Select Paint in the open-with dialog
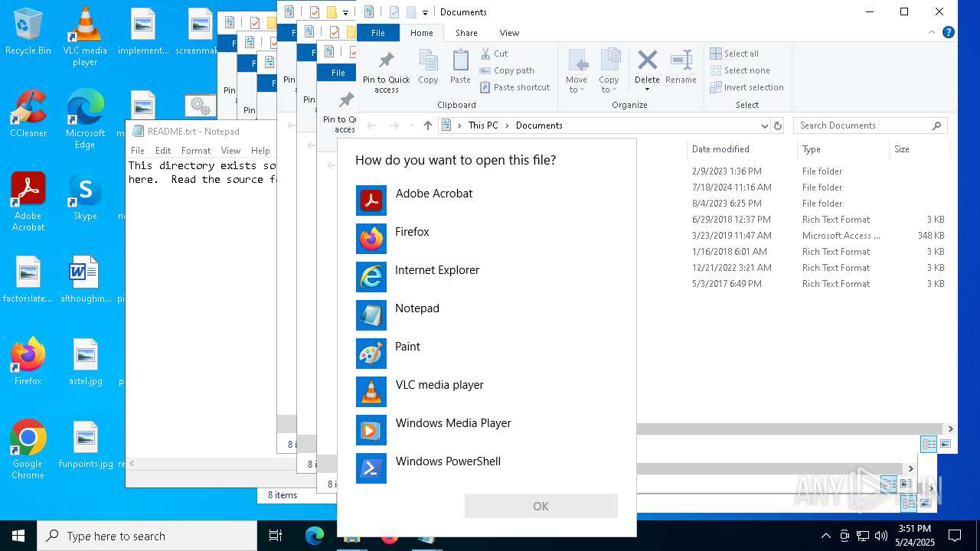The image size is (980, 551). [486, 353]
